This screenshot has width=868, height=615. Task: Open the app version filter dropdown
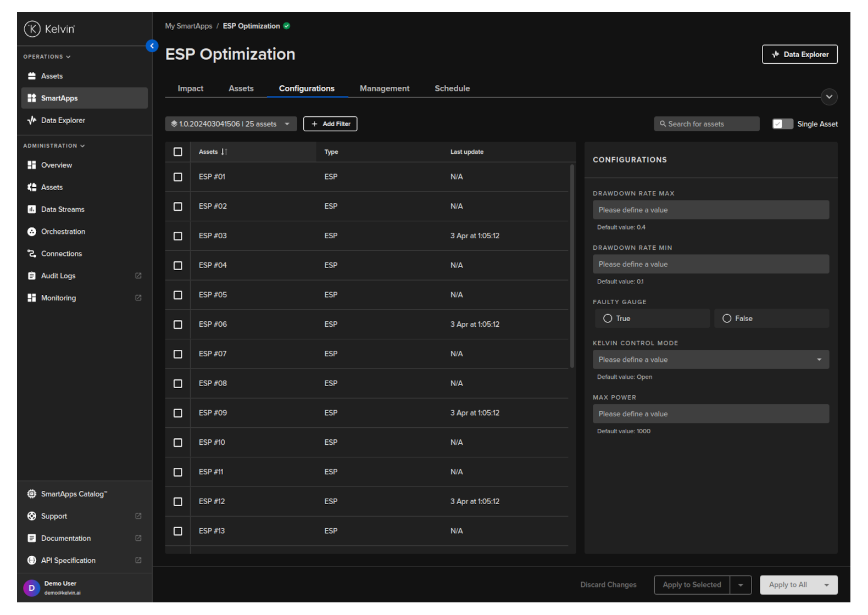pyautogui.click(x=231, y=124)
